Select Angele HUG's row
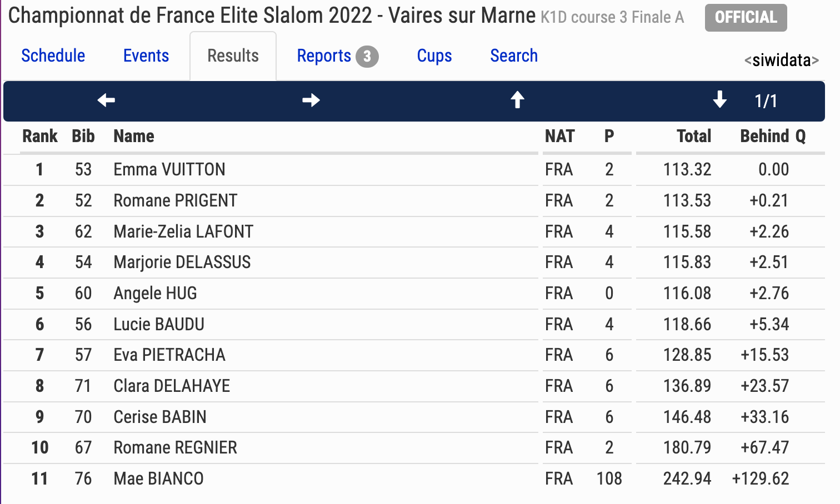 [155, 294]
